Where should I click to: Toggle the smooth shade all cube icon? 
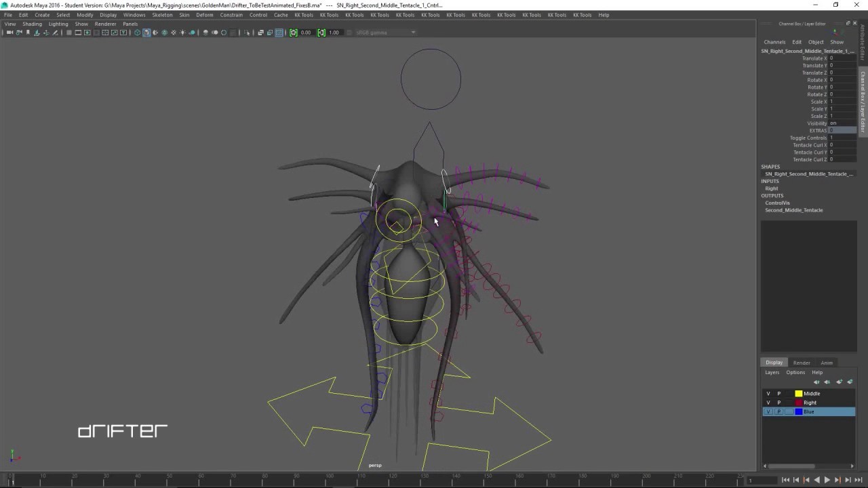[146, 33]
